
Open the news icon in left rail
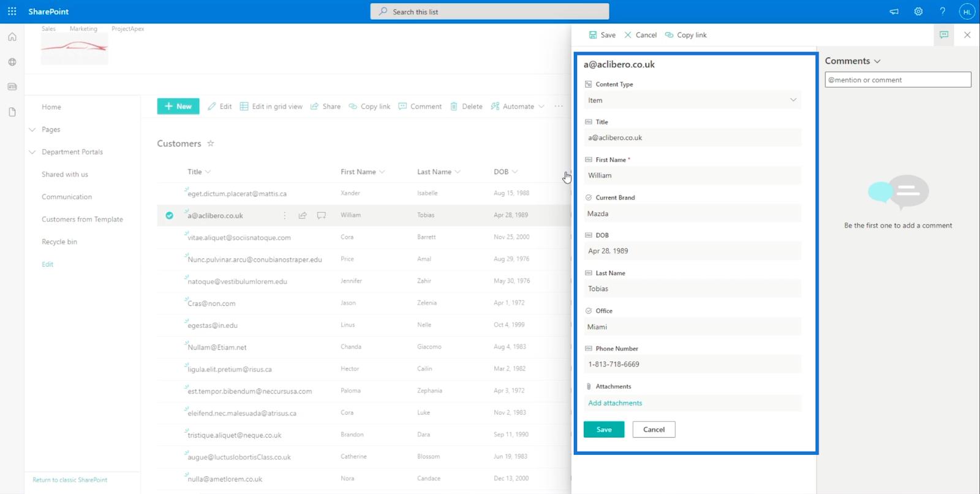coord(12,86)
